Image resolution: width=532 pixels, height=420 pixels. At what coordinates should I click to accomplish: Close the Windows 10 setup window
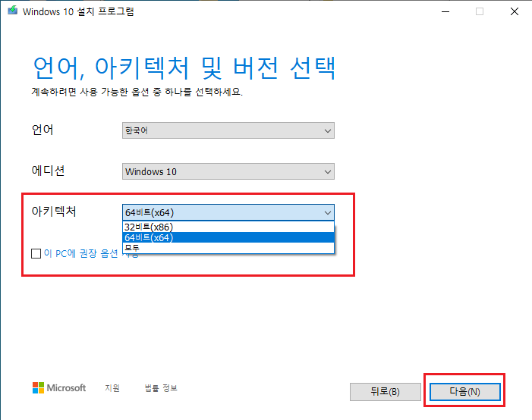coord(514,11)
